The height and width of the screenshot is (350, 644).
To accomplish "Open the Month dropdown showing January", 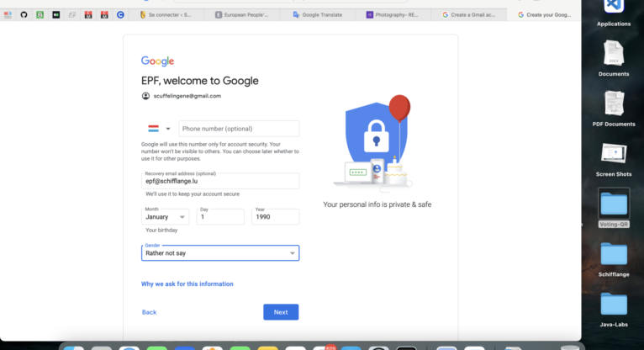I will pyautogui.click(x=165, y=217).
